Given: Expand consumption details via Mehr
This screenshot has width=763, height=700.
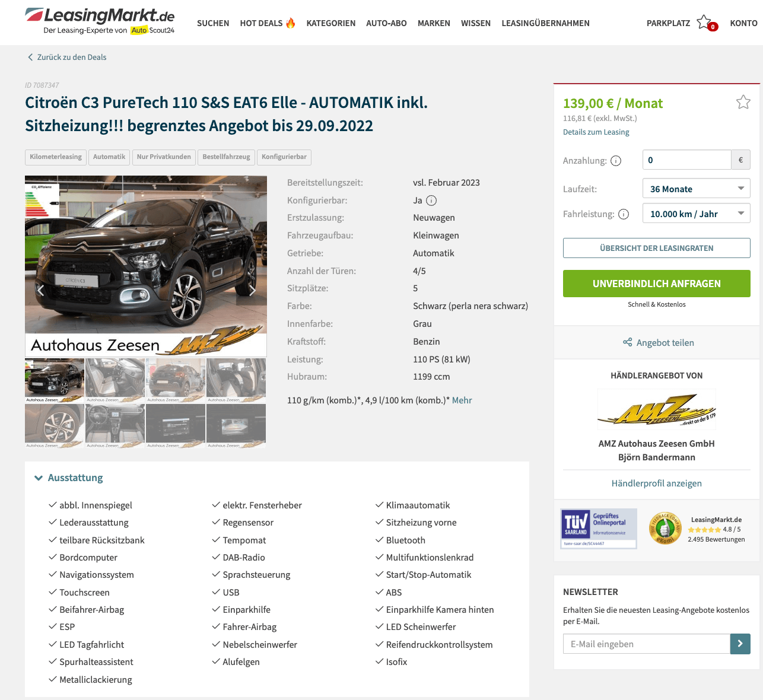Looking at the screenshot, I should [462, 400].
